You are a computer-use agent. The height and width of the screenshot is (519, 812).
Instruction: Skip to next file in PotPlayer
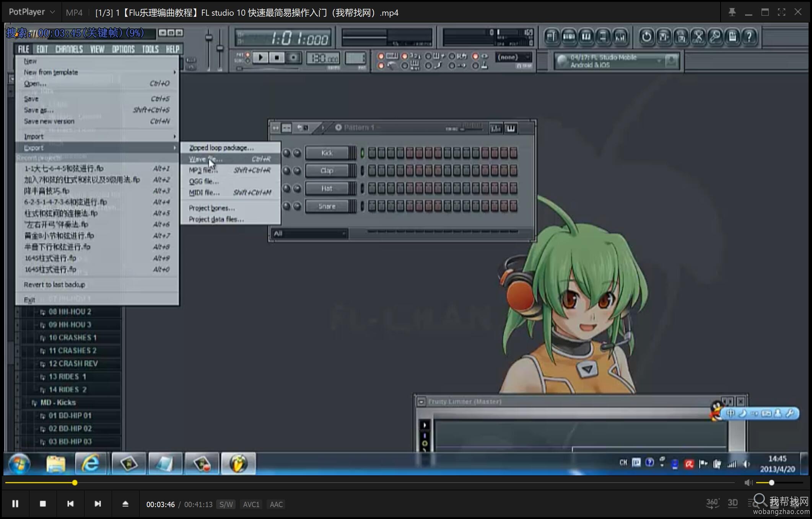click(98, 504)
